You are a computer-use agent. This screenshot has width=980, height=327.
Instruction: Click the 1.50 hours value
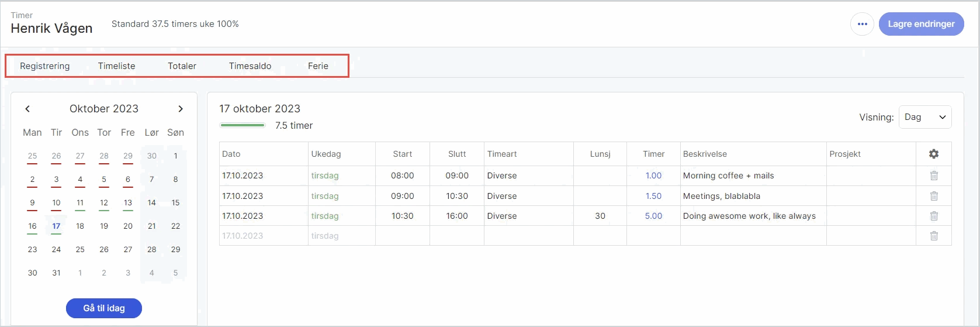coord(653,196)
